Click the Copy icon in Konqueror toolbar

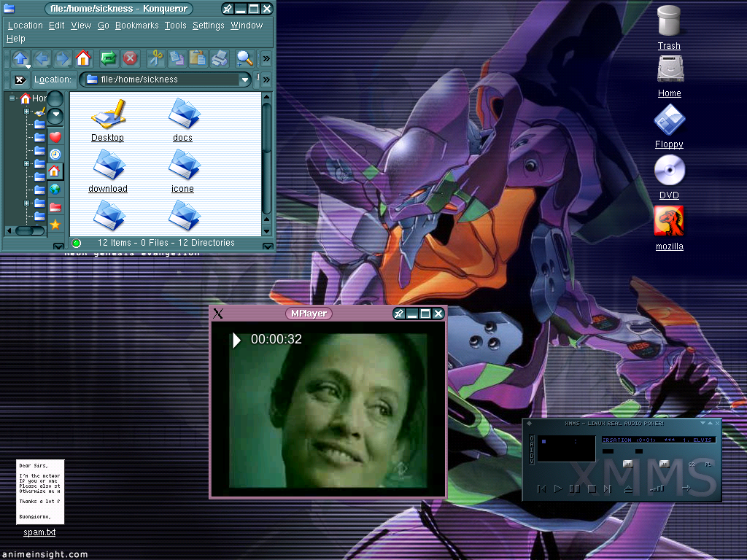coord(177,58)
